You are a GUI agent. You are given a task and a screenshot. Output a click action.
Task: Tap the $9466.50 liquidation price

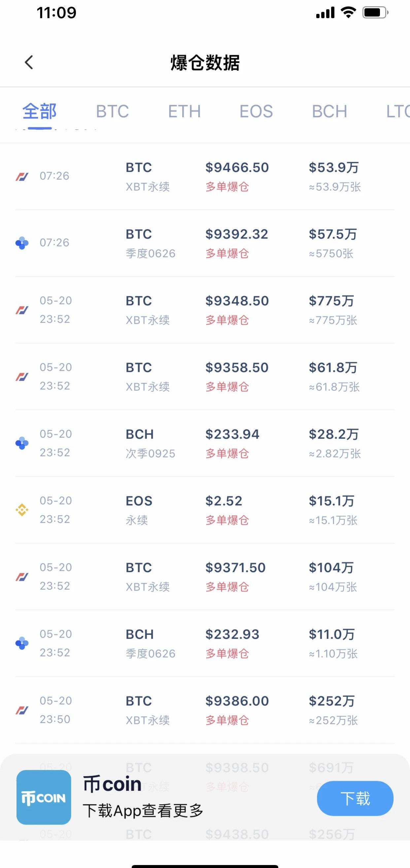click(x=237, y=167)
